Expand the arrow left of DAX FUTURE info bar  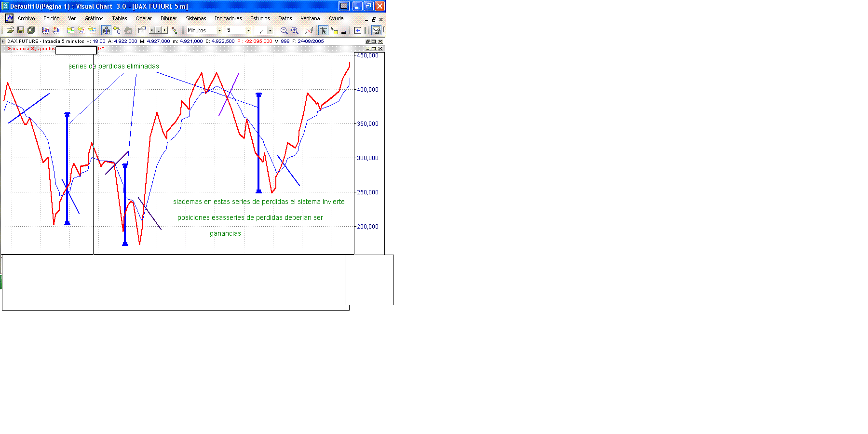3,41
